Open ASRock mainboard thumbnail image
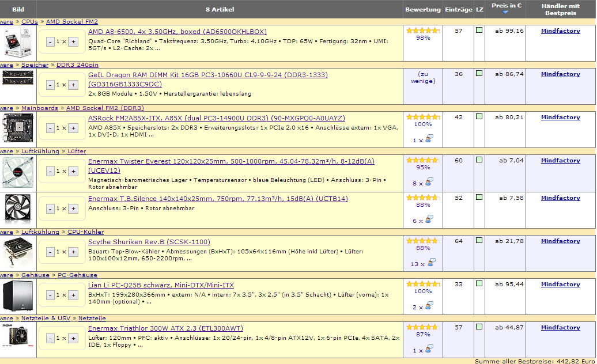This screenshot has width=597, height=364. [x=18, y=128]
